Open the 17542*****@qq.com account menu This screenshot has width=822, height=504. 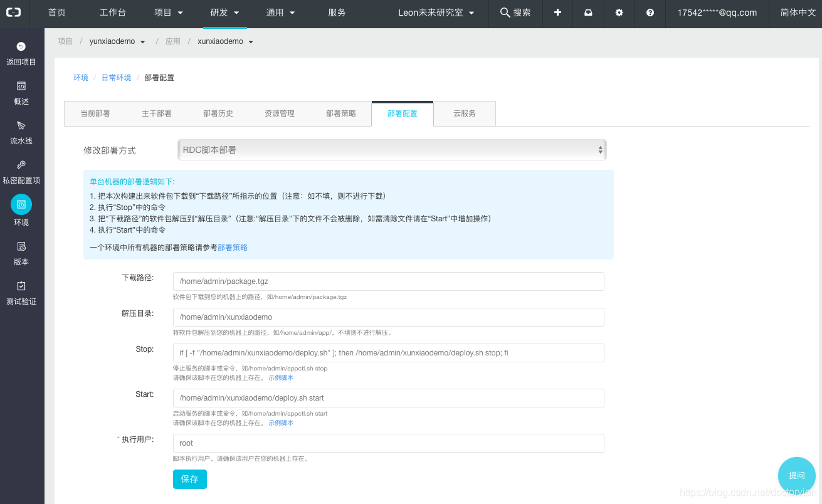(x=717, y=13)
